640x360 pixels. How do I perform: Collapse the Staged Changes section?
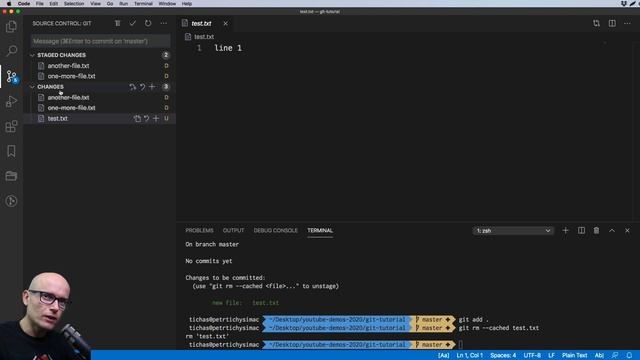click(32, 55)
